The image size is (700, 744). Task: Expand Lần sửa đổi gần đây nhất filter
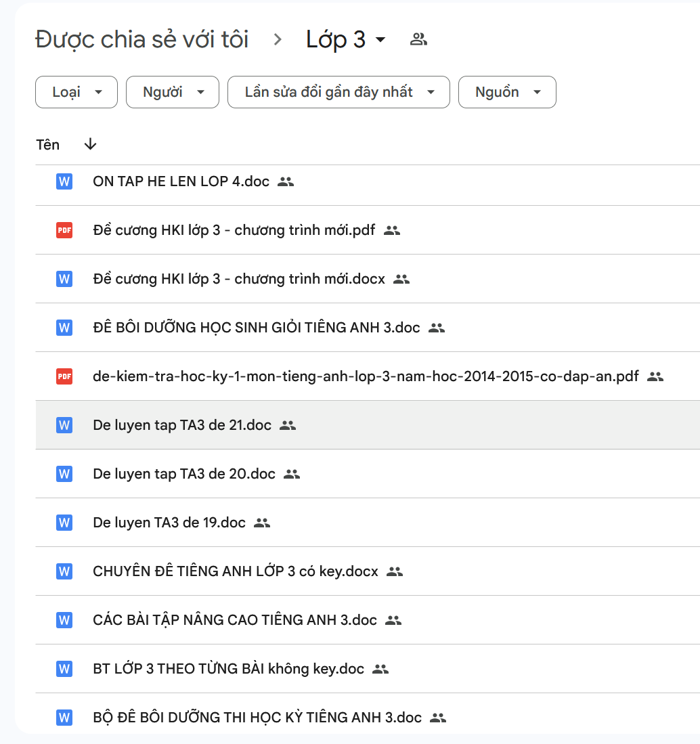338,92
